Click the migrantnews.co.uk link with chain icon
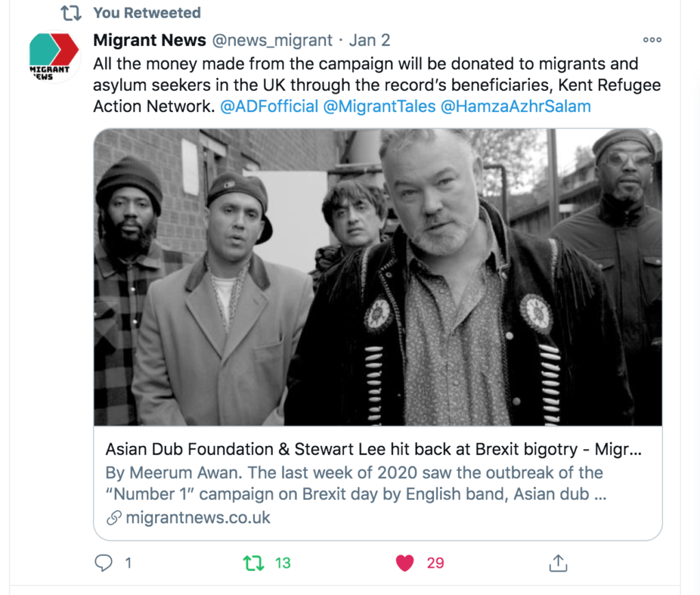The height and width of the screenshot is (595, 700). pos(189,518)
